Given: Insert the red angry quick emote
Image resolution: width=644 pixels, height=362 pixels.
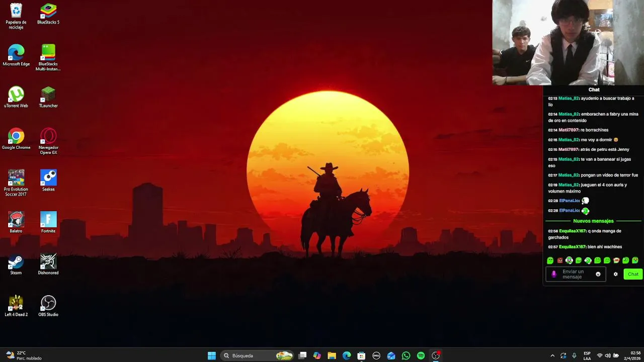Looking at the screenshot, I should [x=559, y=260].
